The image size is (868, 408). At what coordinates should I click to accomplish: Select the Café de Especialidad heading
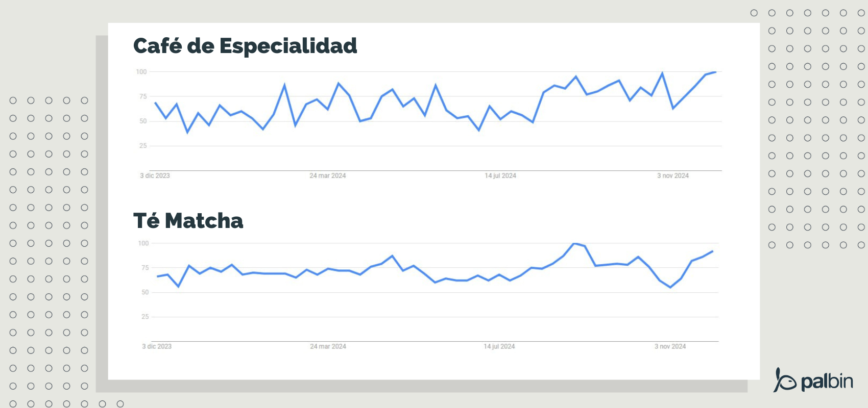(x=245, y=46)
